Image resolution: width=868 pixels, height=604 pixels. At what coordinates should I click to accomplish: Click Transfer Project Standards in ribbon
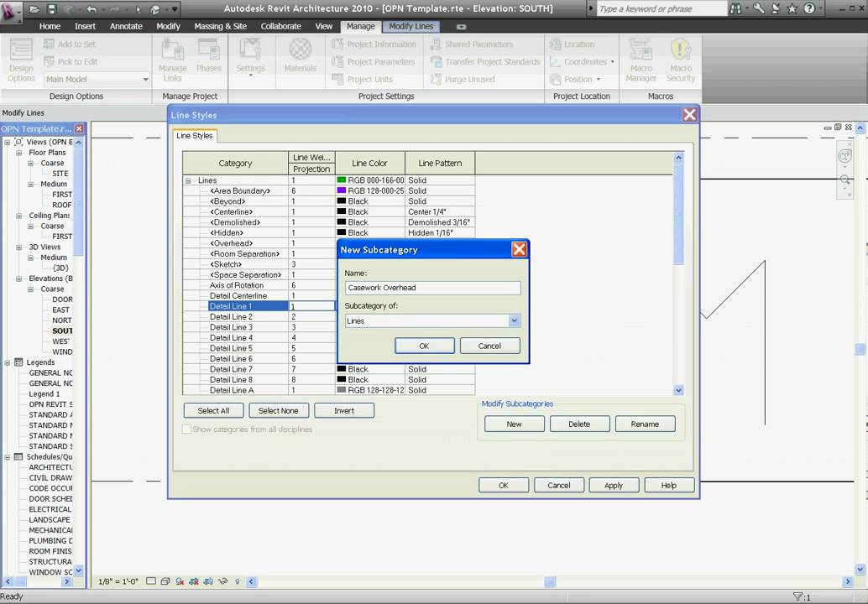click(485, 62)
